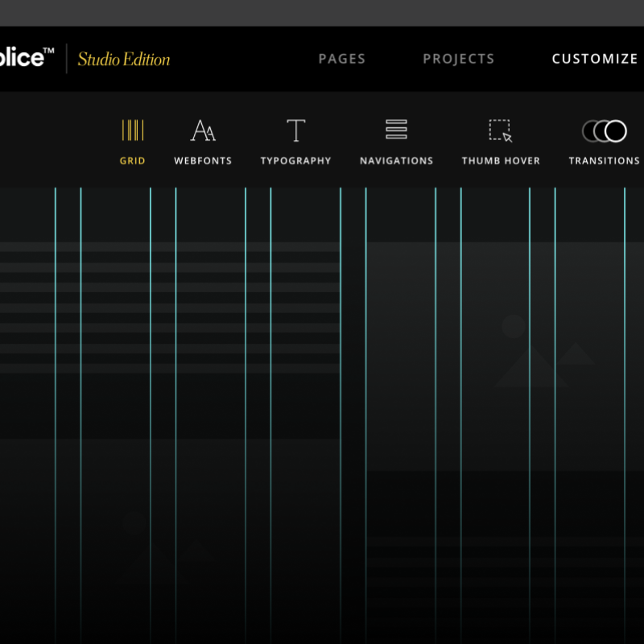Screen dimensions: 644x644
Task: Go to the PAGES menu
Action: (342, 59)
